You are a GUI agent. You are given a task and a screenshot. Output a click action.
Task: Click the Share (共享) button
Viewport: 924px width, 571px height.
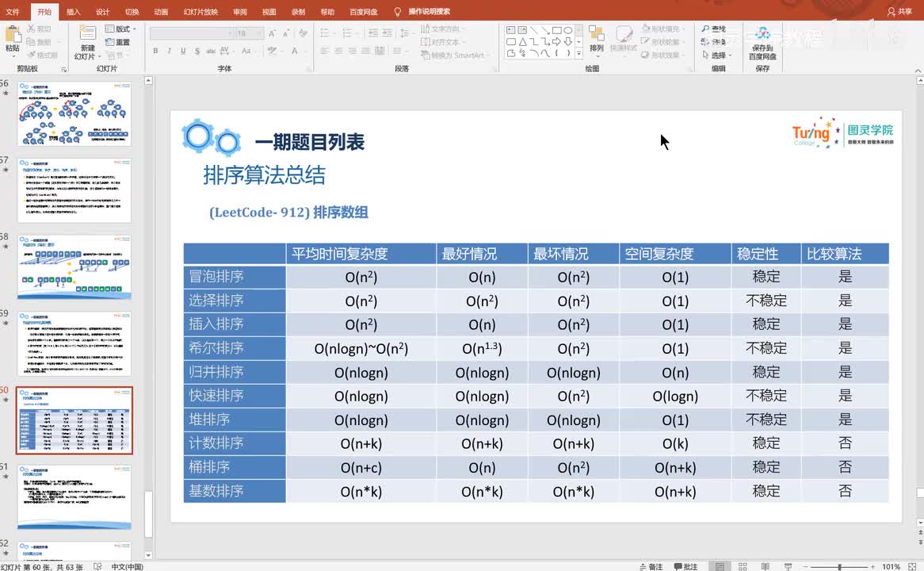point(900,12)
